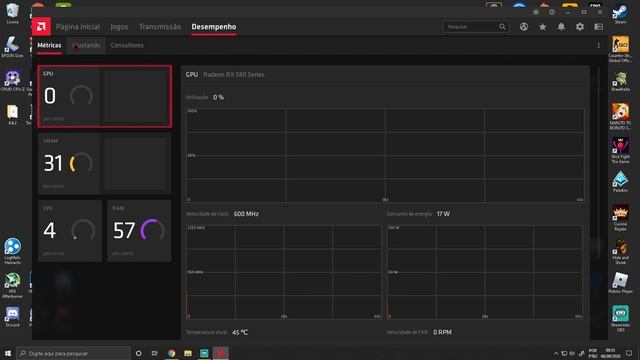Switch to the Jogos tab
Screen dimensions: 640x360
119,27
